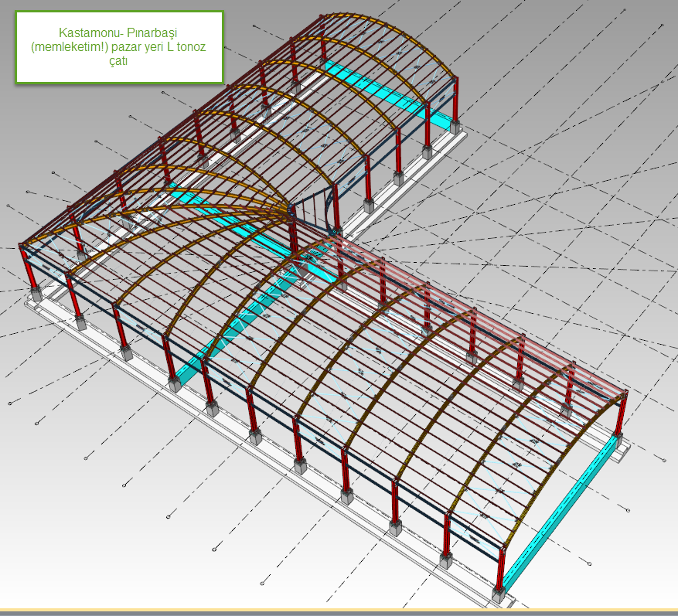This screenshot has width=678, height=616.
Task: Click the word 'çatı' in the caption box
Action: coord(118,61)
